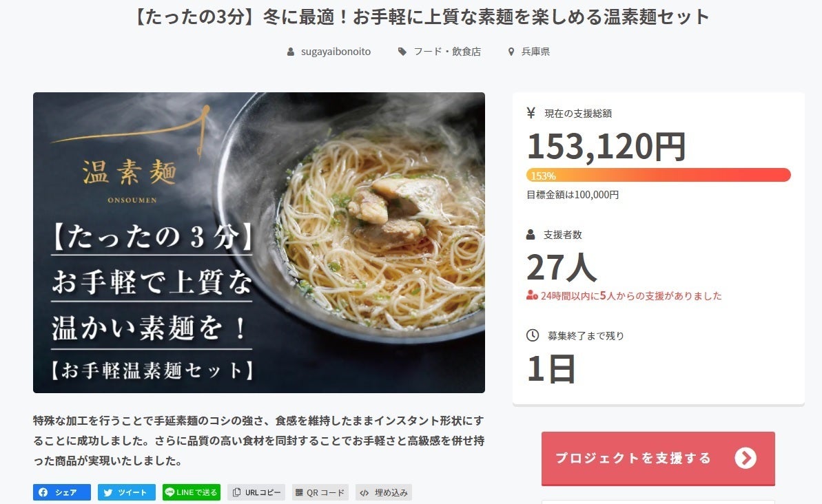Image resolution: width=822 pixels, height=504 pixels.
Task: Open the フード・飲食店 category link
Action: point(447,52)
